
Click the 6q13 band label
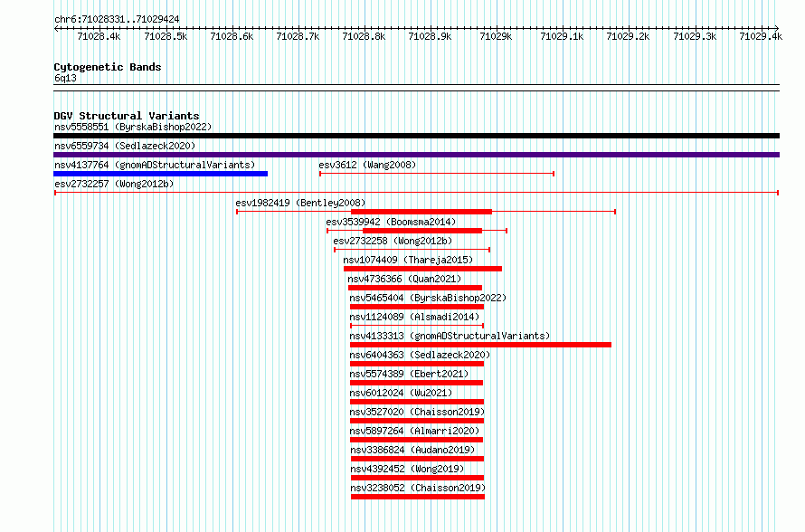click(x=65, y=78)
